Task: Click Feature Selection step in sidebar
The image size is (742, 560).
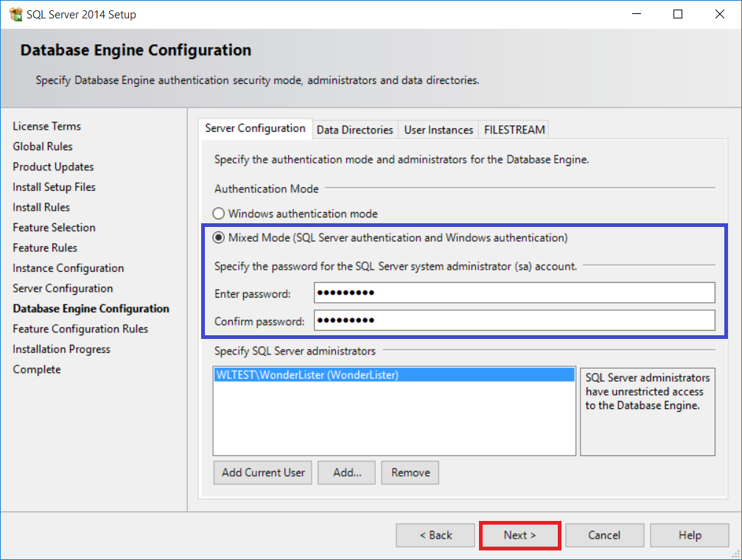Action: click(54, 228)
